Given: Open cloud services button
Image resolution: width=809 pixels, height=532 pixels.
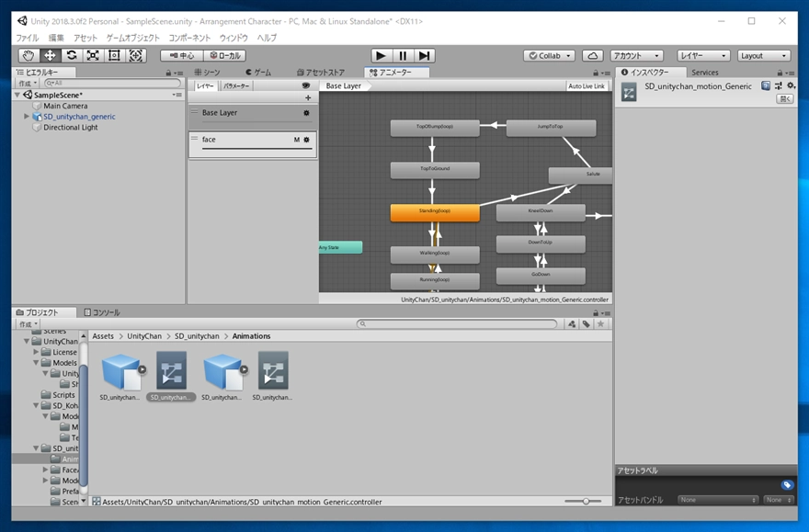Looking at the screenshot, I should 593,56.
